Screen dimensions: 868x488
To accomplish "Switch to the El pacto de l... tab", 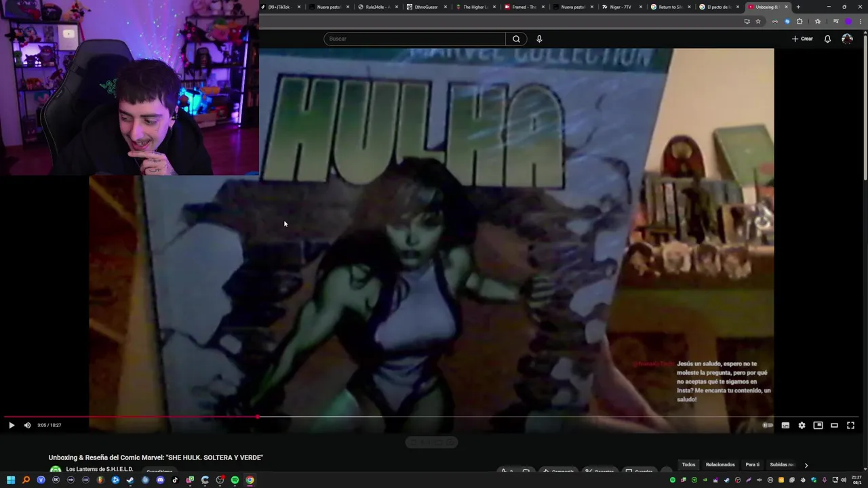I will pos(719,7).
